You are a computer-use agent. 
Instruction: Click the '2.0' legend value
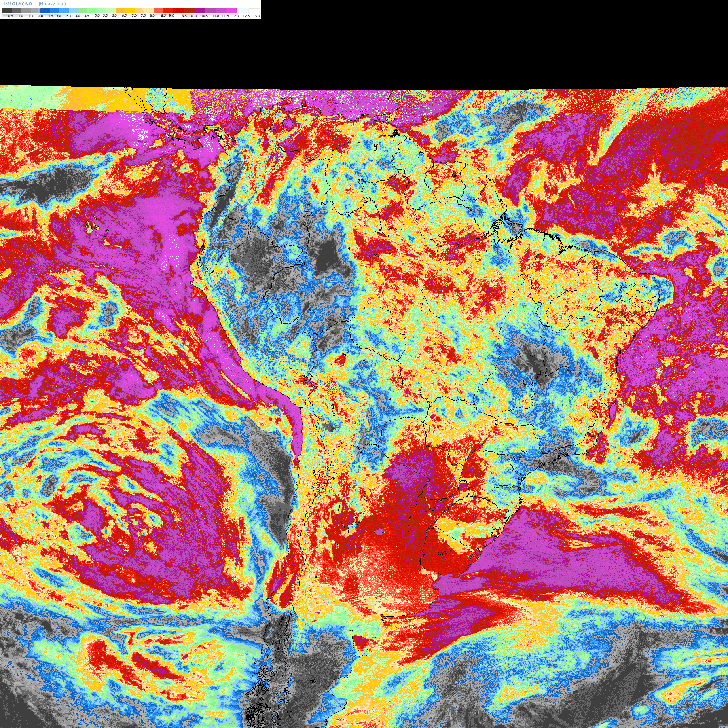click(x=40, y=16)
